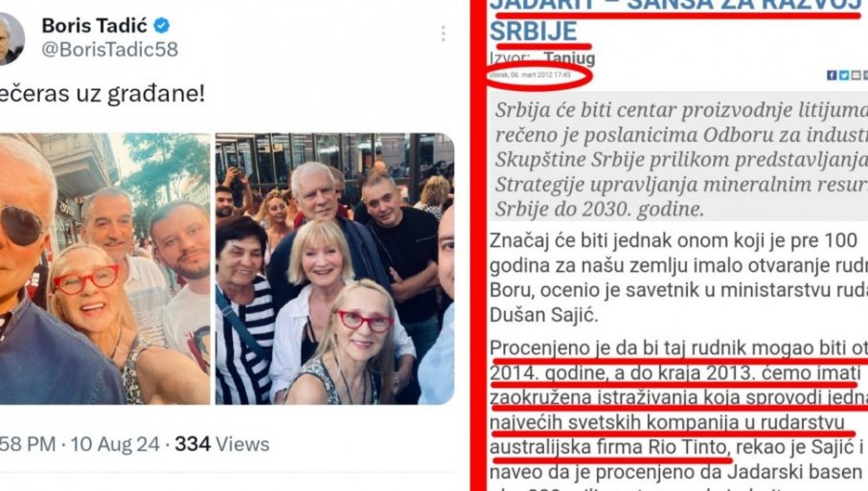Open the left selfie photo with sunglasses
The height and width of the screenshot is (491, 868).
coord(104,269)
